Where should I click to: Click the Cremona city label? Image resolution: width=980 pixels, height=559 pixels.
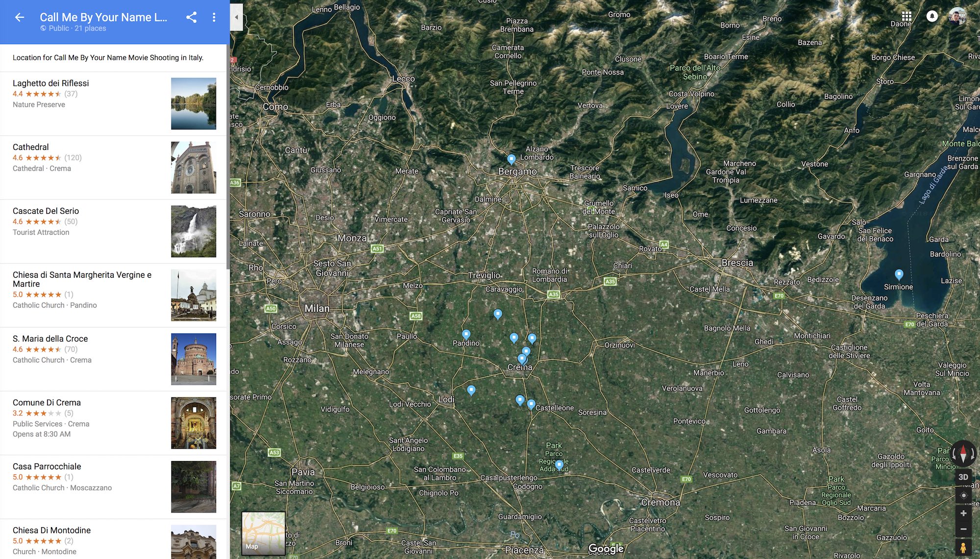pos(661,503)
